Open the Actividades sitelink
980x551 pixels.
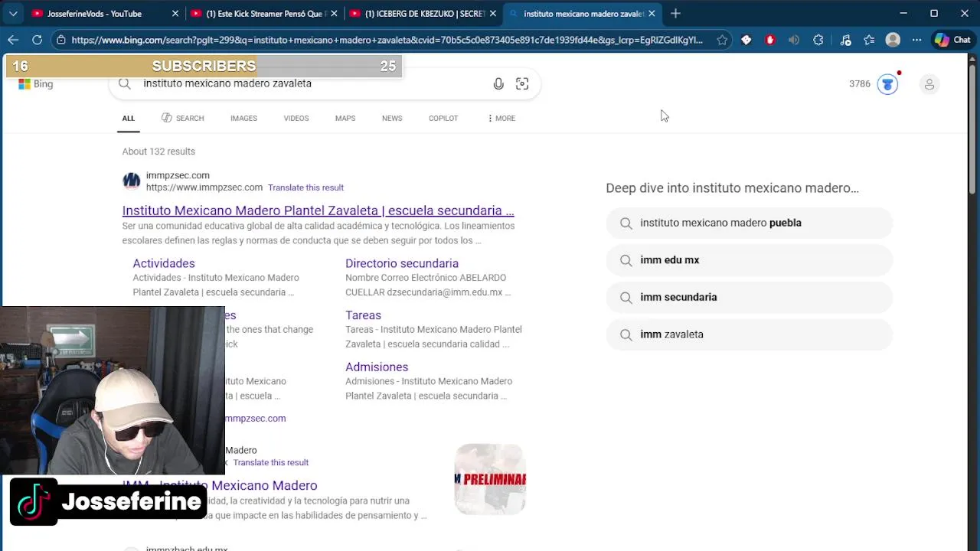[x=164, y=263]
